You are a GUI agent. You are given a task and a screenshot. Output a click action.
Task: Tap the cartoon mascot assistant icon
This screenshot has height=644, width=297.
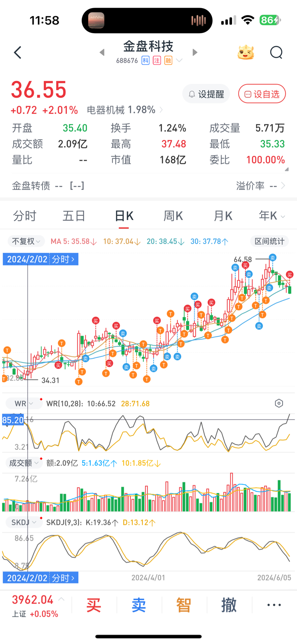[246, 52]
